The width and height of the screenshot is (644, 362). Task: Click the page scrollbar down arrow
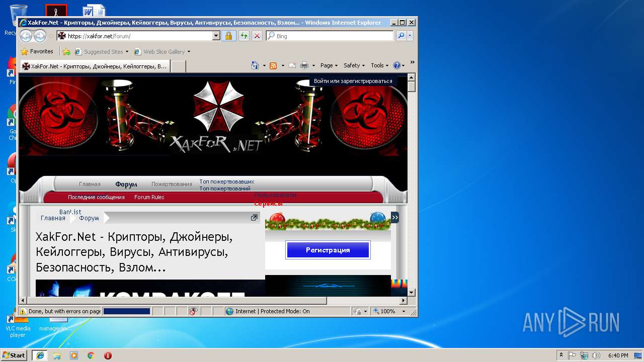[x=411, y=292]
